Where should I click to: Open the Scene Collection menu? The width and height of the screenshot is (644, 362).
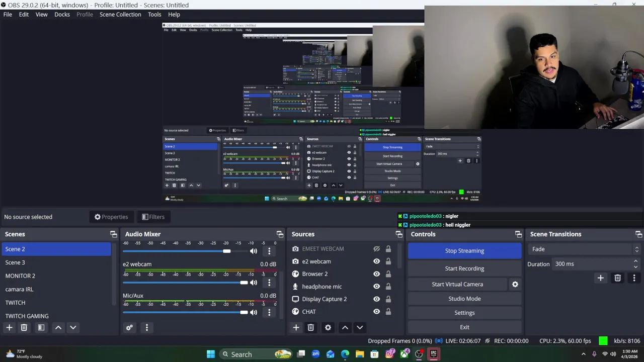point(120,15)
